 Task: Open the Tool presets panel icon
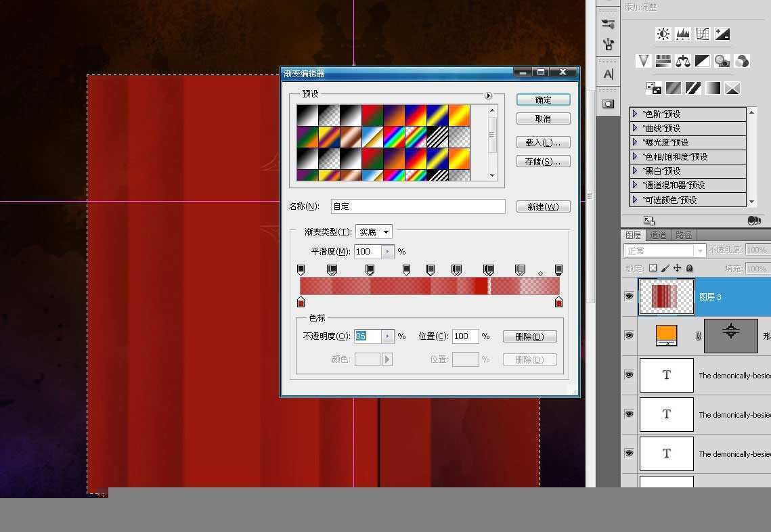click(x=609, y=44)
